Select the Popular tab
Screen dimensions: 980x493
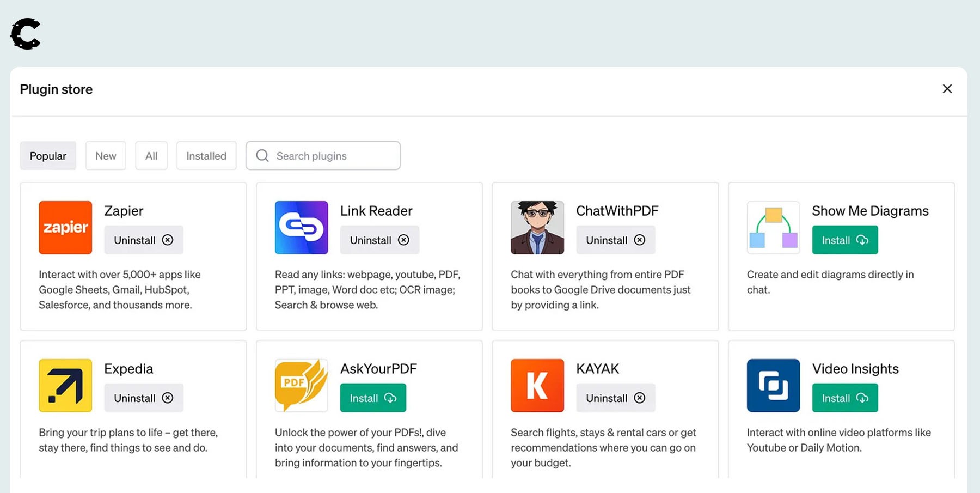click(x=48, y=155)
